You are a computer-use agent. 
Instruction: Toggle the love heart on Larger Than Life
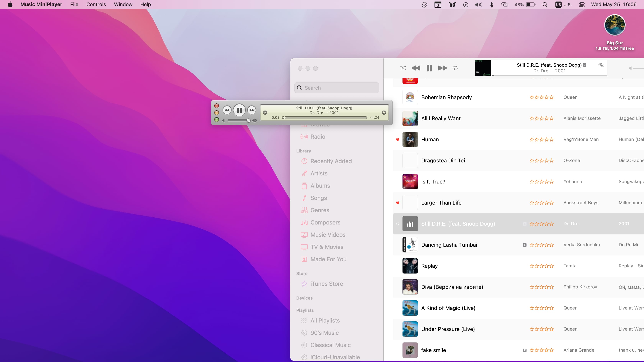398,203
